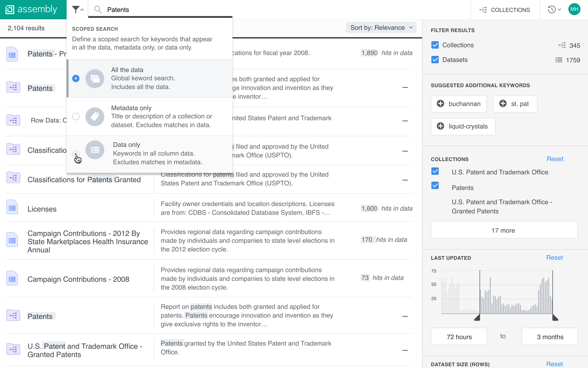Click the collection icon for Row Data row
The height and width of the screenshot is (368, 588).
[13, 120]
